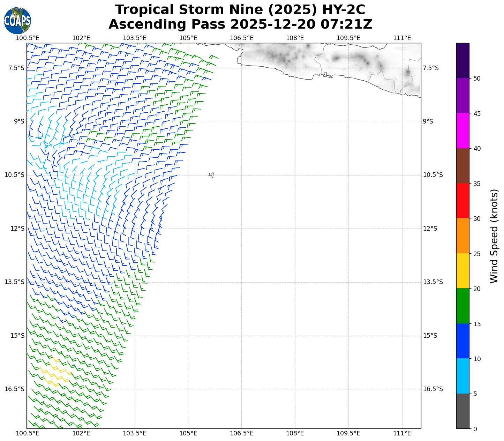
Task: Pick the yellow 20-25 knots color band
Action: coord(463,271)
